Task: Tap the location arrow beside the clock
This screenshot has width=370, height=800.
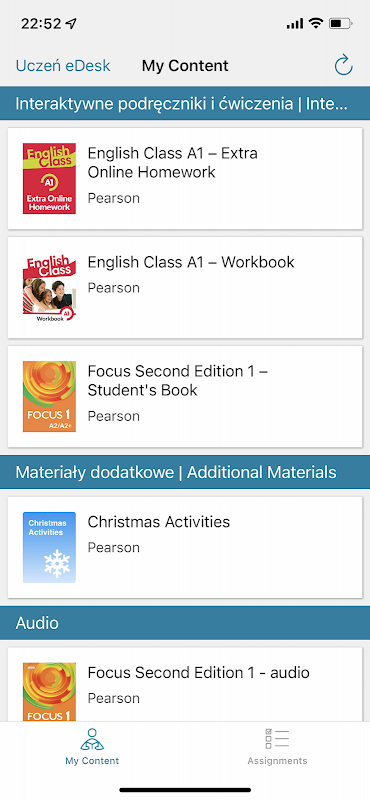Action: (72, 23)
